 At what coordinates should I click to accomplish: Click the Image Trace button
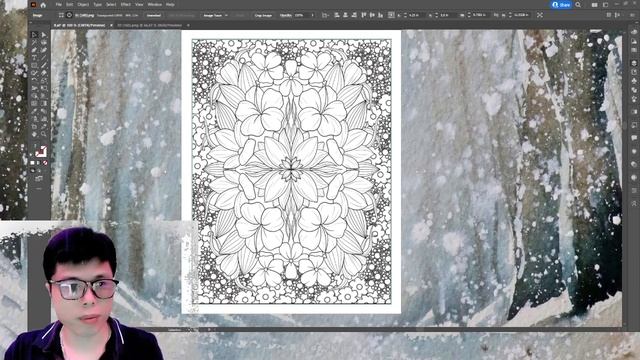click(212, 16)
